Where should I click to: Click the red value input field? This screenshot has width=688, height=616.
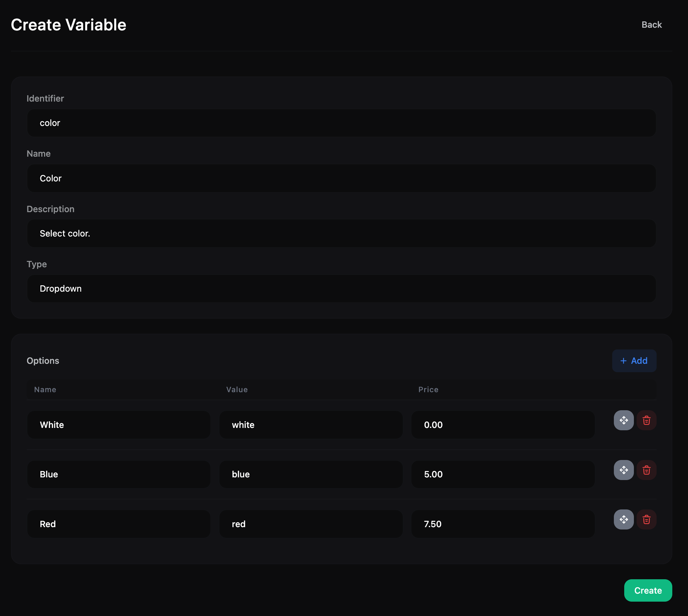pos(311,523)
